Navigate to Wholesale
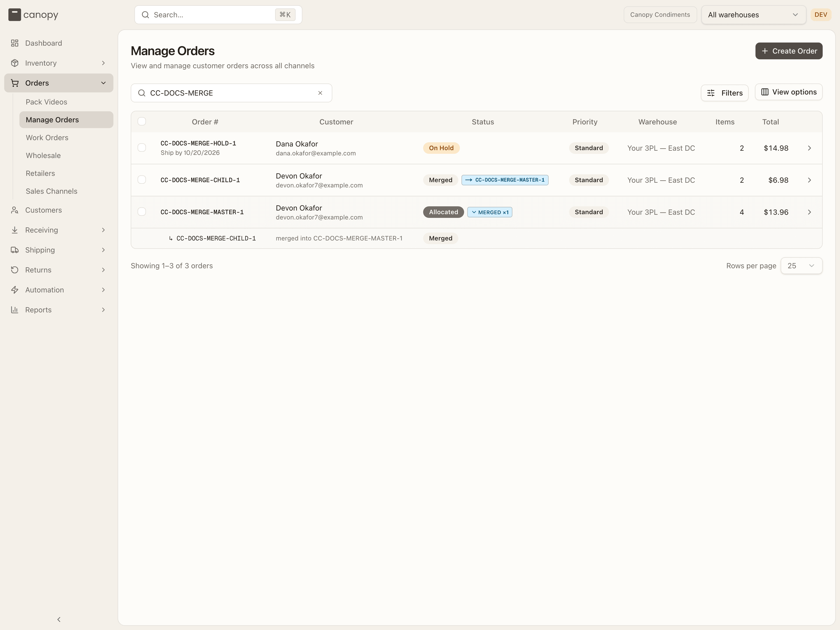Viewport: 840px width, 630px height. pos(66,155)
